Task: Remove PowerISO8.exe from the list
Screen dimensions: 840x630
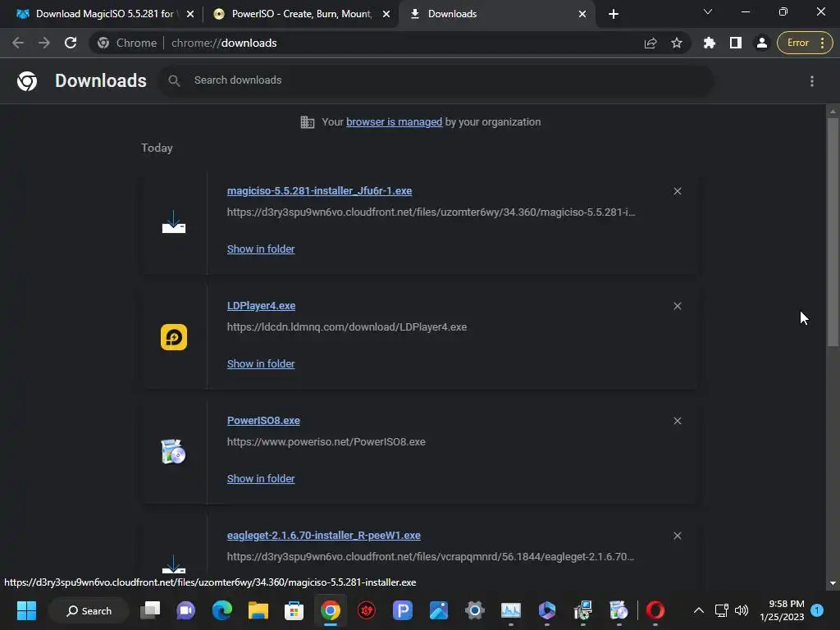Action: pos(678,421)
